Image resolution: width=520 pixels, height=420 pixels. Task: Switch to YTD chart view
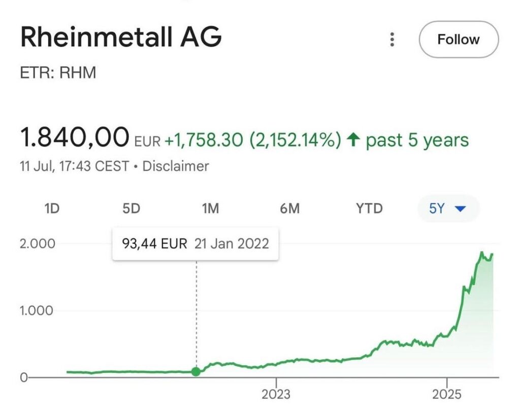tap(369, 208)
